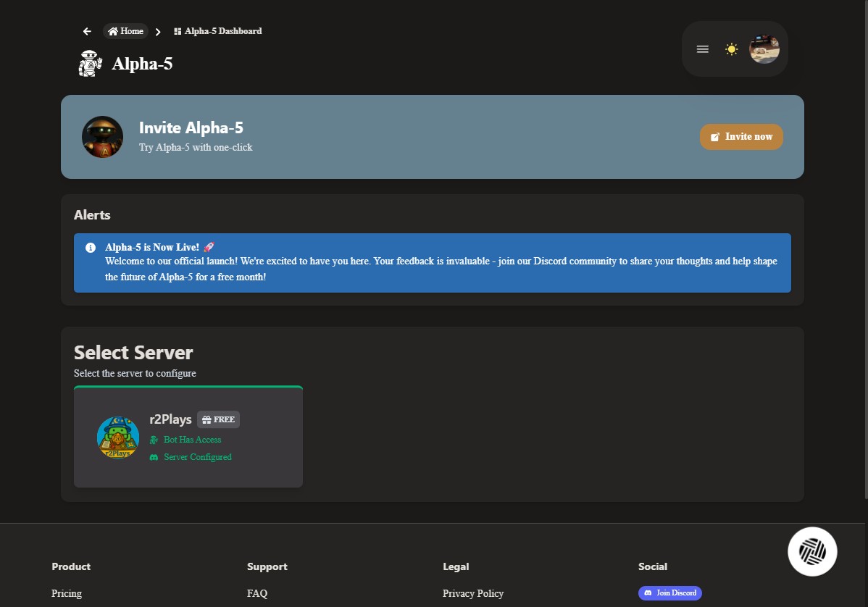This screenshot has height=607, width=868.
Task: Click the Invite Alpha-5 bot avatar
Action: [x=102, y=137]
